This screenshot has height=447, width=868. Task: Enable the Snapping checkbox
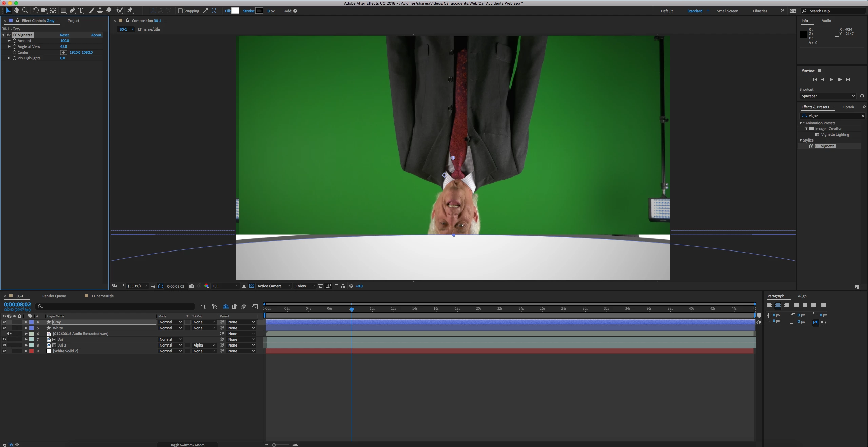180,11
